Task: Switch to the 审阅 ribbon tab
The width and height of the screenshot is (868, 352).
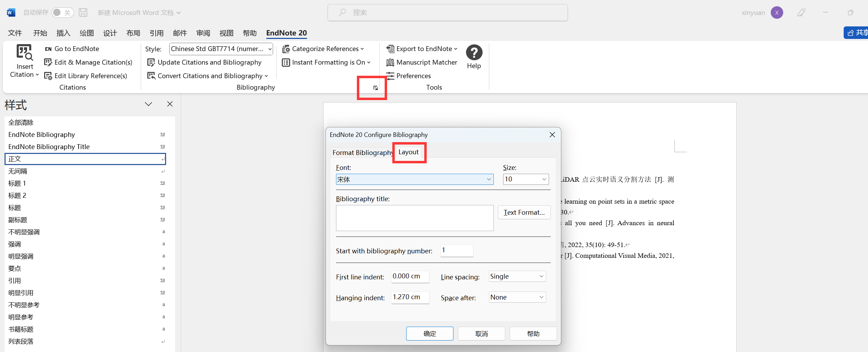Action: coord(203,33)
